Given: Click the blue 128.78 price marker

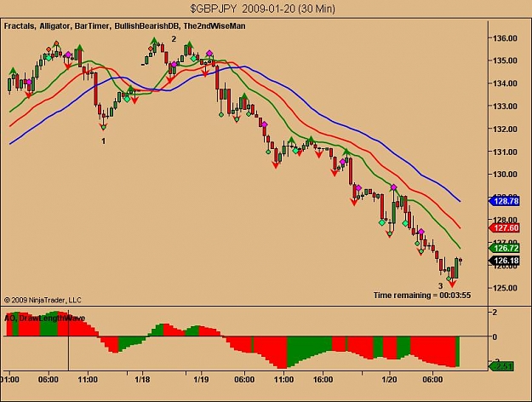Looking at the screenshot, I should 504,201.
